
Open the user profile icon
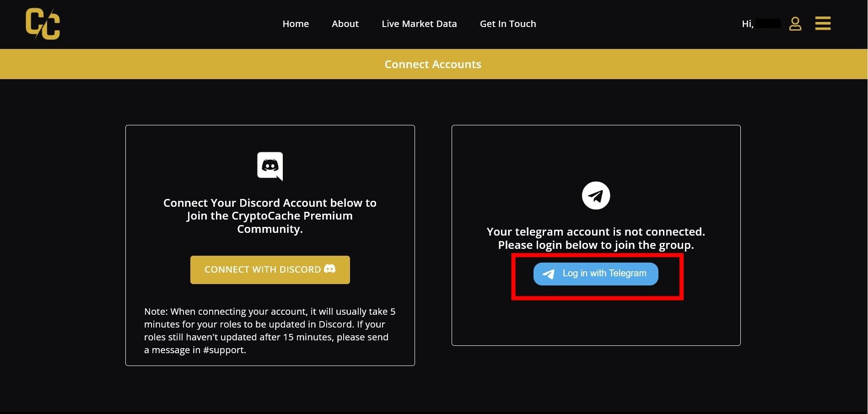point(795,24)
